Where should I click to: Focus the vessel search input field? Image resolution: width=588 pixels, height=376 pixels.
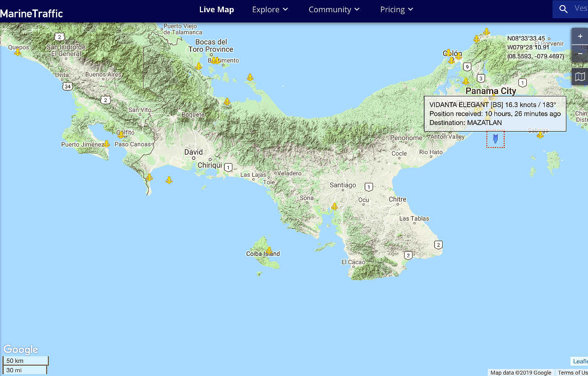click(x=580, y=9)
